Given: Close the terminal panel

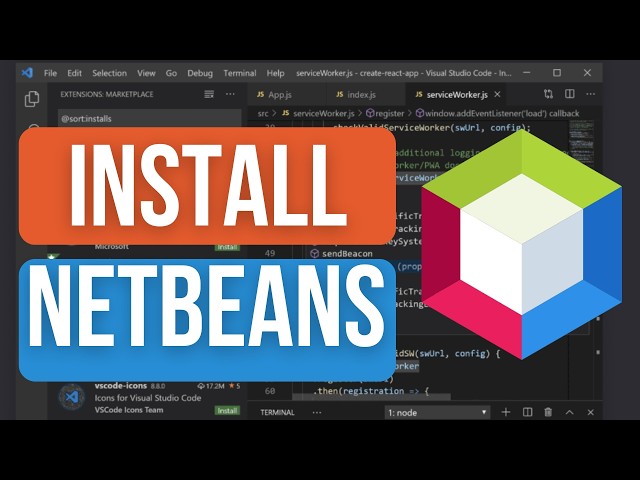Looking at the screenshot, I should click(590, 412).
